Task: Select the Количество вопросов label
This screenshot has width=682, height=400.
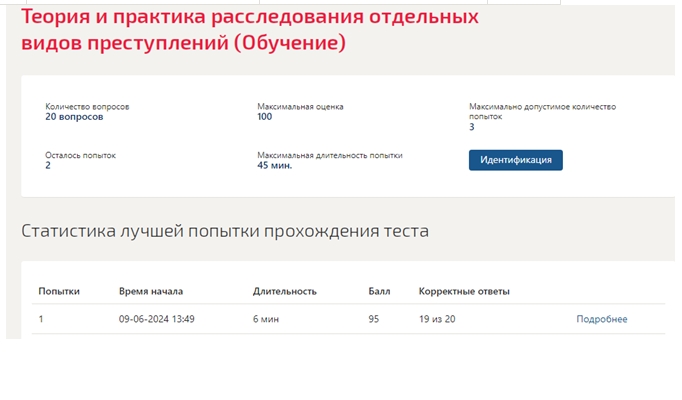Action: click(x=87, y=107)
